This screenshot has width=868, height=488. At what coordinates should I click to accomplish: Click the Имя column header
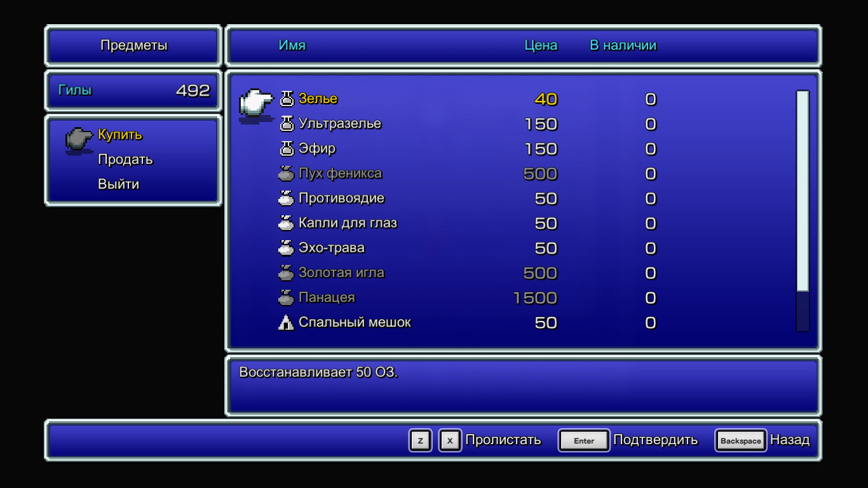coord(292,45)
